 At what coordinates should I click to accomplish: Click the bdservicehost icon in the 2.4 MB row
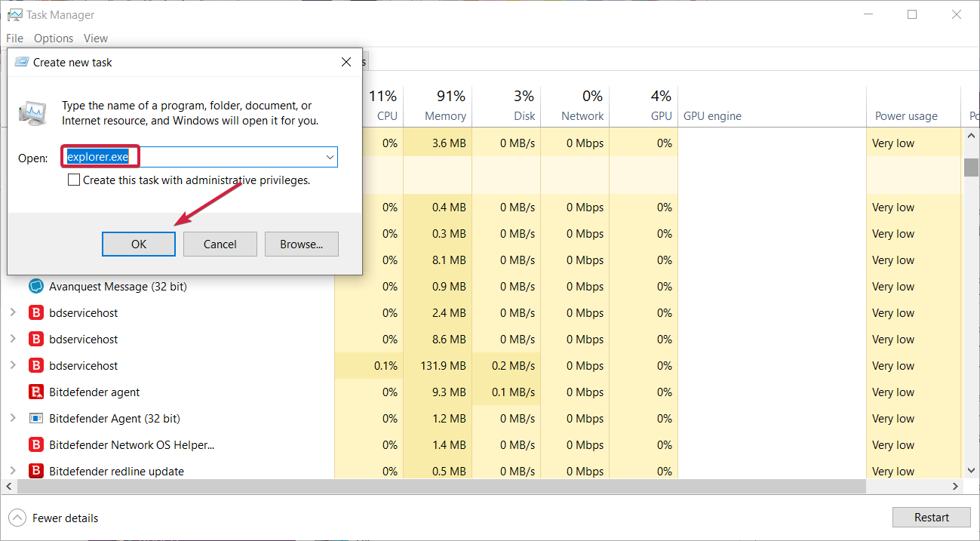pos(36,313)
